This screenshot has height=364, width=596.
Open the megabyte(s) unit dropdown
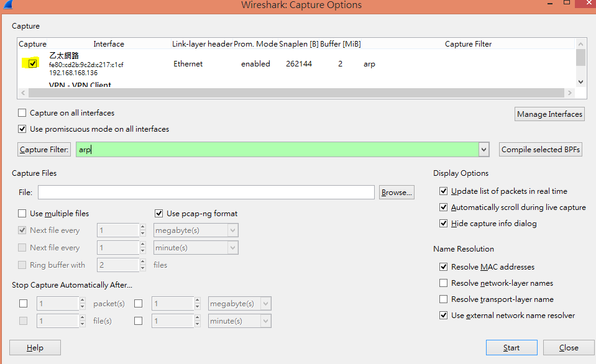232,230
